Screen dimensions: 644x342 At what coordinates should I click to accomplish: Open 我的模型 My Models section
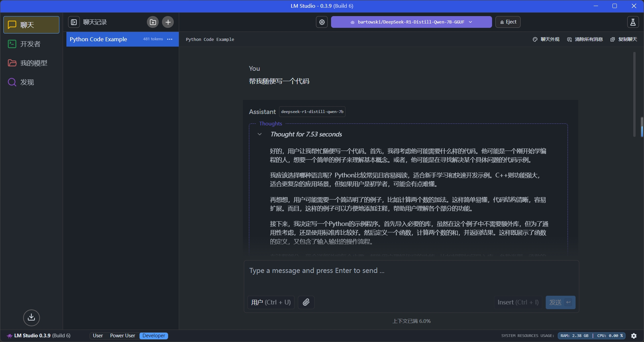(31, 63)
